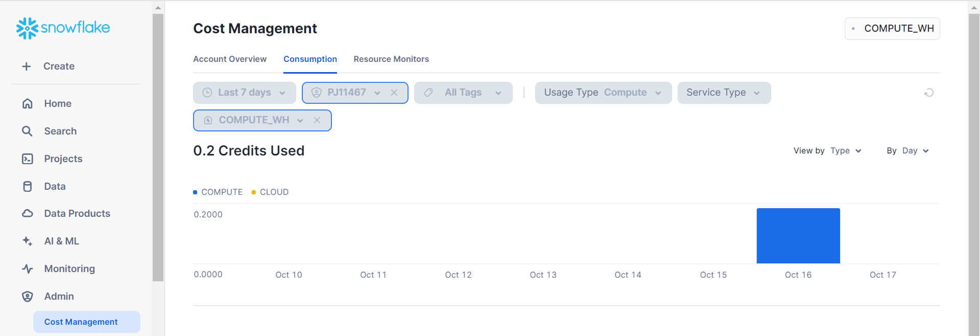Click the account icon in PJ11467 filter
Screen dimensions: 980x336
coord(317,93)
